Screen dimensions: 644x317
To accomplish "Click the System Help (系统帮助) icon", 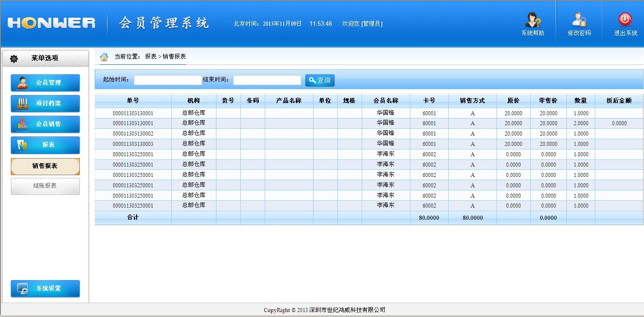I will click(x=533, y=21).
